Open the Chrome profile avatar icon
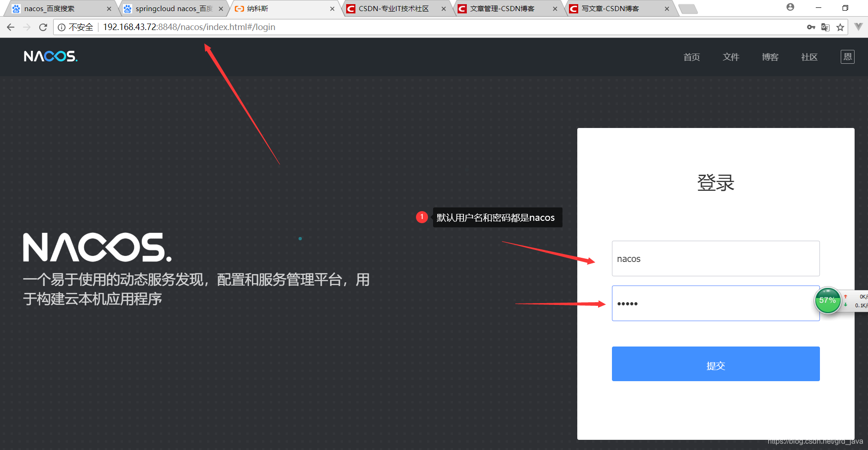This screenshot has height=450, width=868. [x=790, y=7]
